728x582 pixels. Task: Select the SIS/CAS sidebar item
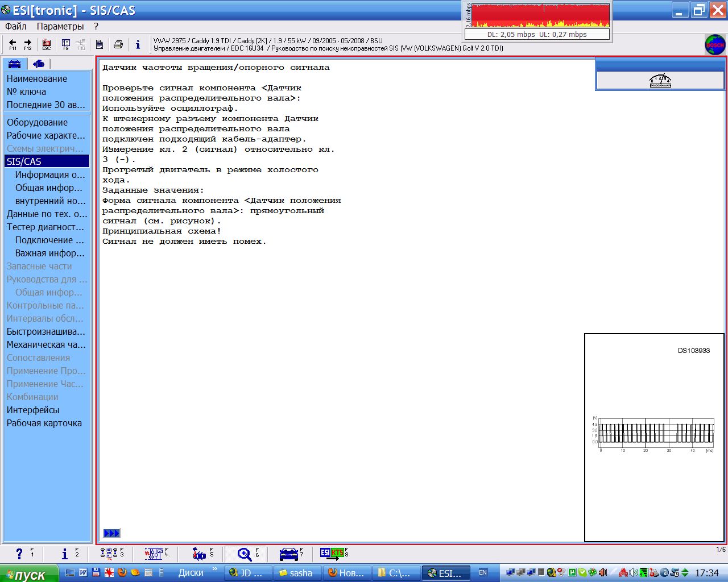[47, 161]
